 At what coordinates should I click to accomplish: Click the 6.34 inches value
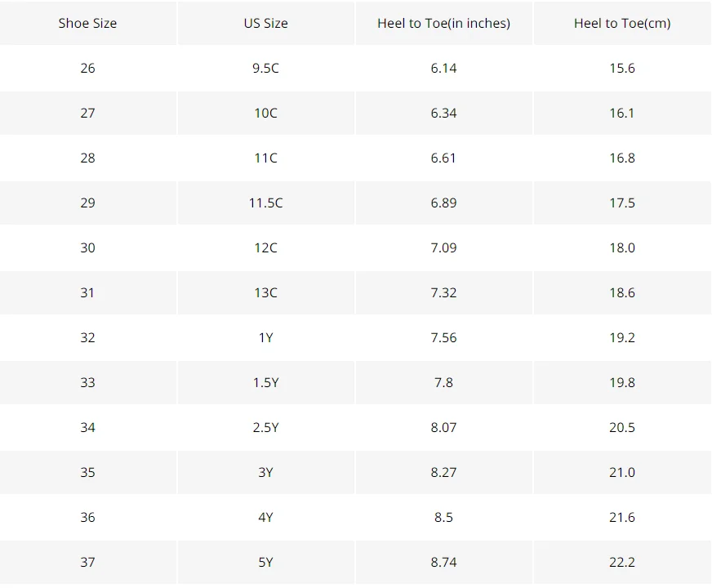coord(443,113)
